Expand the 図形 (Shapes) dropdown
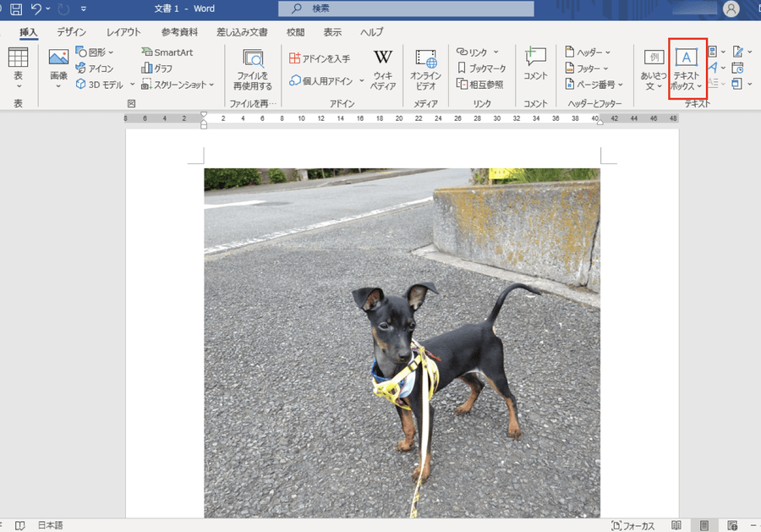The height and width of the screenshot is (532, 761). point(95,52)
